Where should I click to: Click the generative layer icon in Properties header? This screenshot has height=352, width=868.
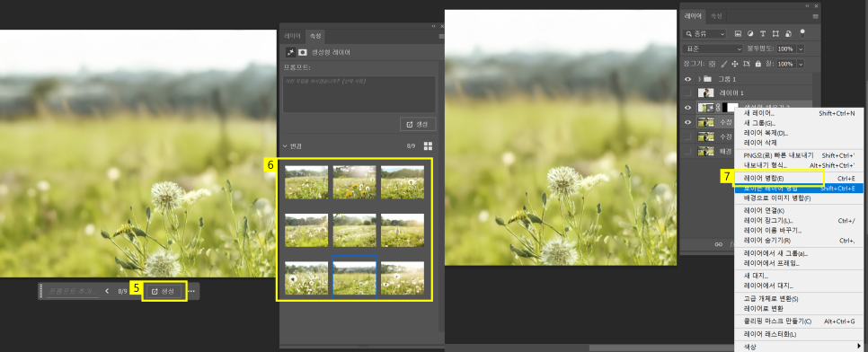click(x=290, y=52)
